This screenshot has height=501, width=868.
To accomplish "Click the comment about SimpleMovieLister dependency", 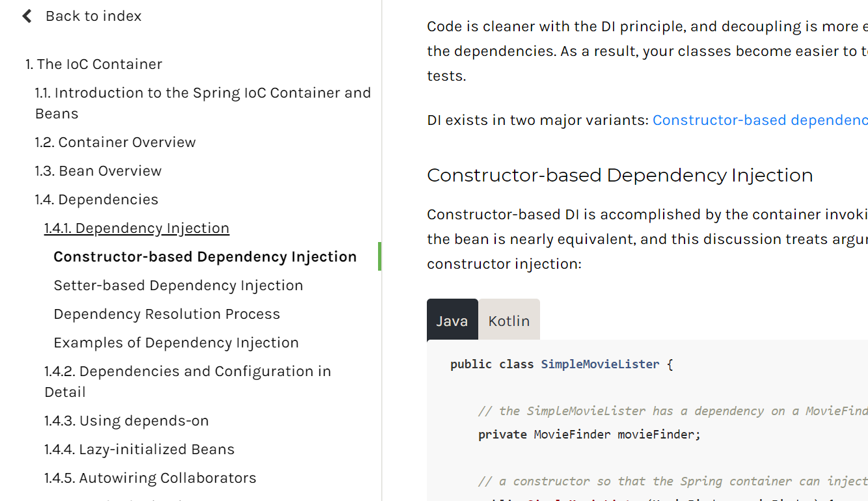I will click(x=673, y=411).
